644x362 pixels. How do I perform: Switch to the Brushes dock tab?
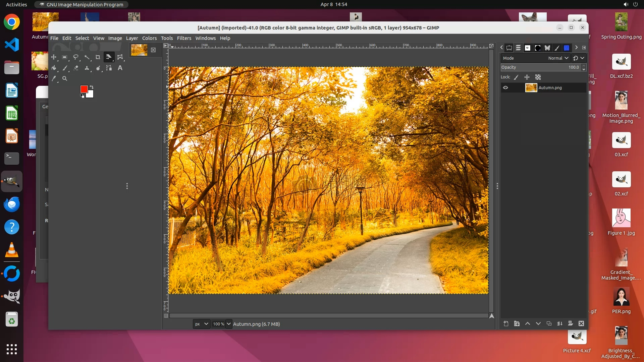pyautogui.click(x=537, y=48)
